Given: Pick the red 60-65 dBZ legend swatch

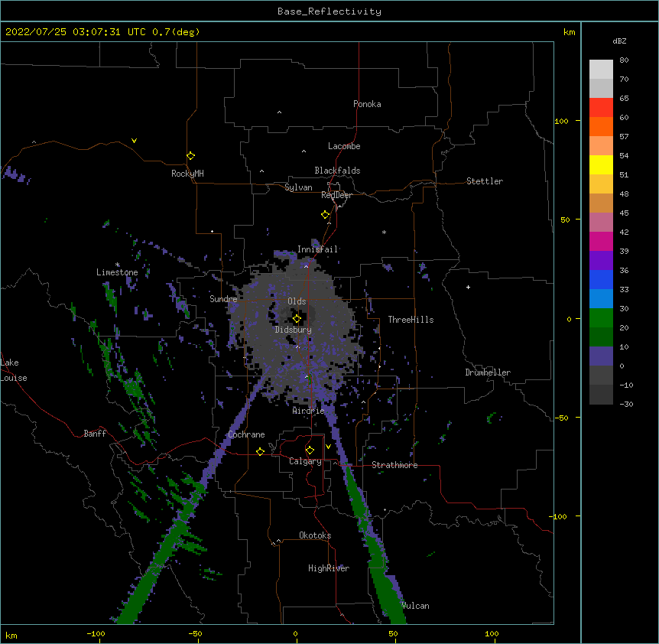Looking at the screenshot, I should [601, 107].
